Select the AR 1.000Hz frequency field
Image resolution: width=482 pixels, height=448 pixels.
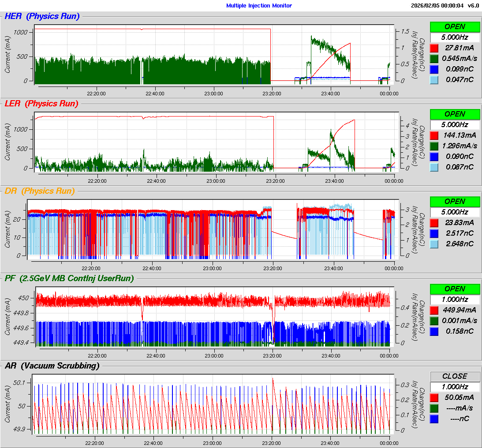tap(455, 387)
